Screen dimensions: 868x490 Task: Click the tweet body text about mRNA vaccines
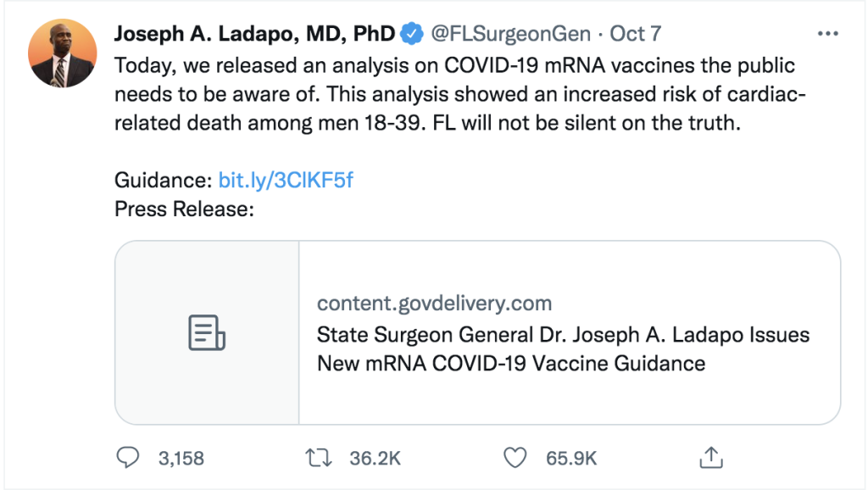pos(460,94)
